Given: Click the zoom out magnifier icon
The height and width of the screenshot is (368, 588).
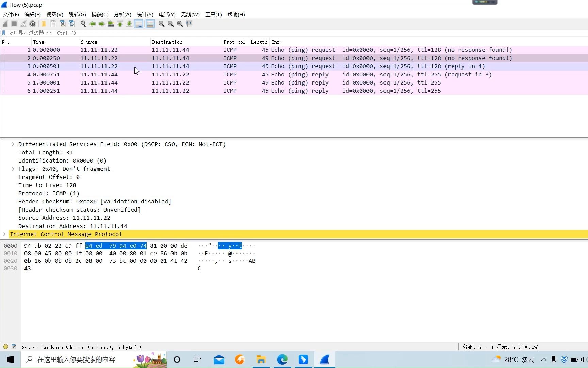Looking at the screenshot, I should tap(171, 24).
